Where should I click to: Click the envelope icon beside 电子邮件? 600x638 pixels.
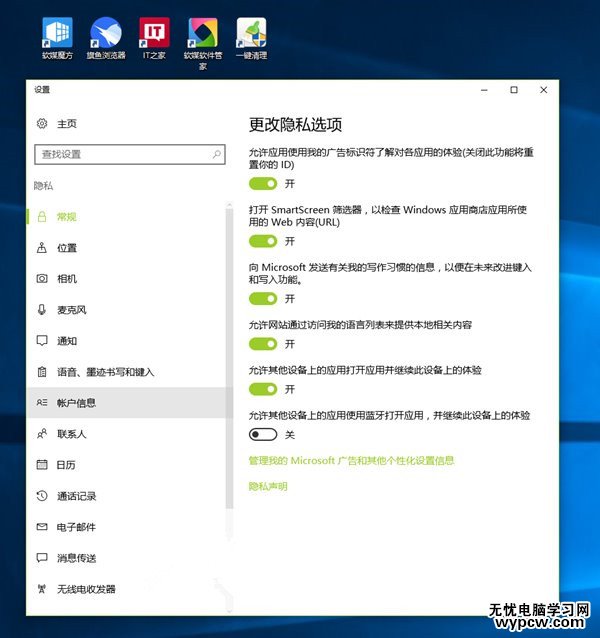tap(42, 527)
